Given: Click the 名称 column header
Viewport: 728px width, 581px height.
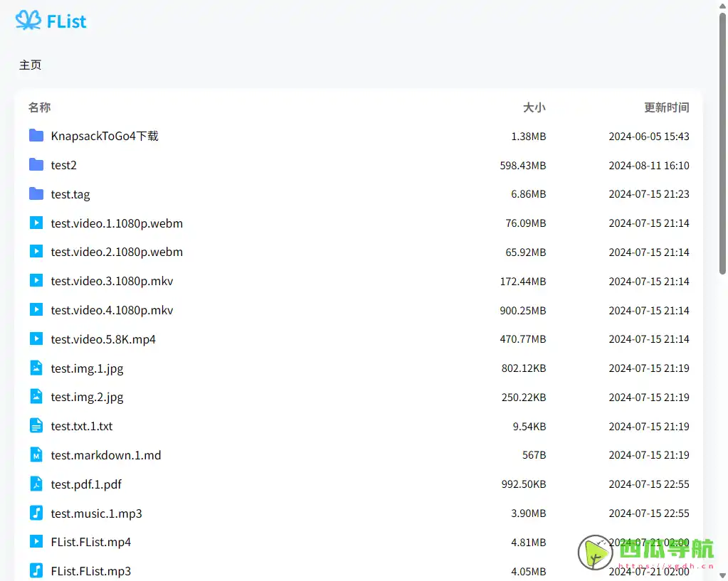Looking at the screenshot, I should coord(40,107).
